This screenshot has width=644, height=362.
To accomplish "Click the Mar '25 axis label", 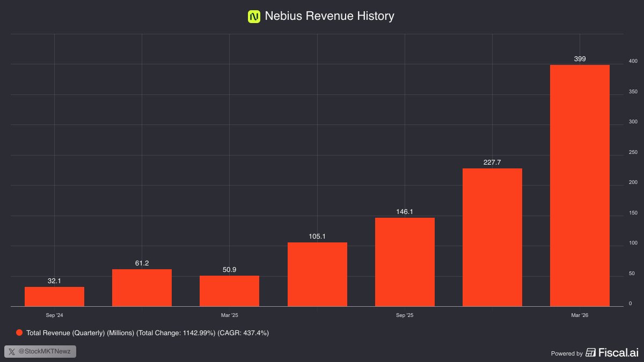I will pyautogui.click(x=229, y=315).
